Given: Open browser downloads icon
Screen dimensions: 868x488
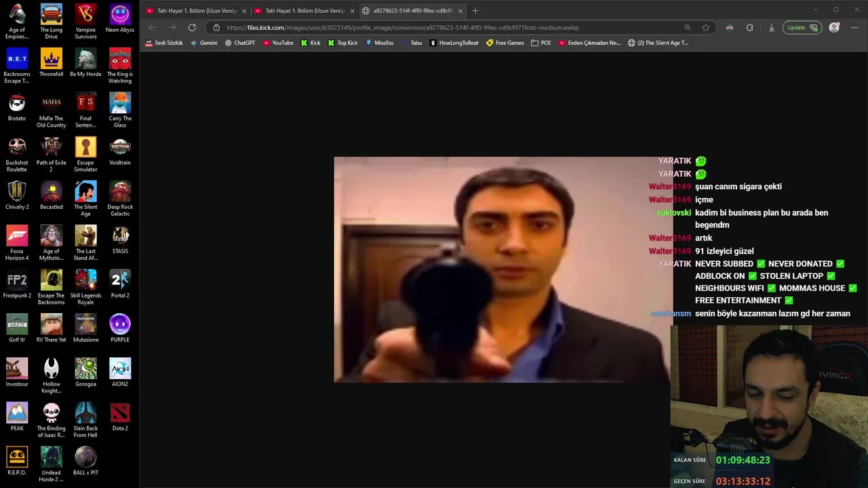Looking at the screenshot, I should [x=771, y=28].
